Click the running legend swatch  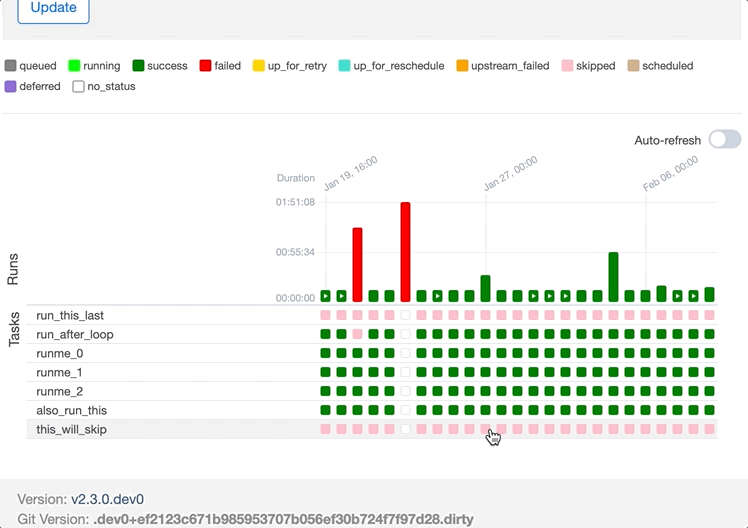(x=74, y=65)
